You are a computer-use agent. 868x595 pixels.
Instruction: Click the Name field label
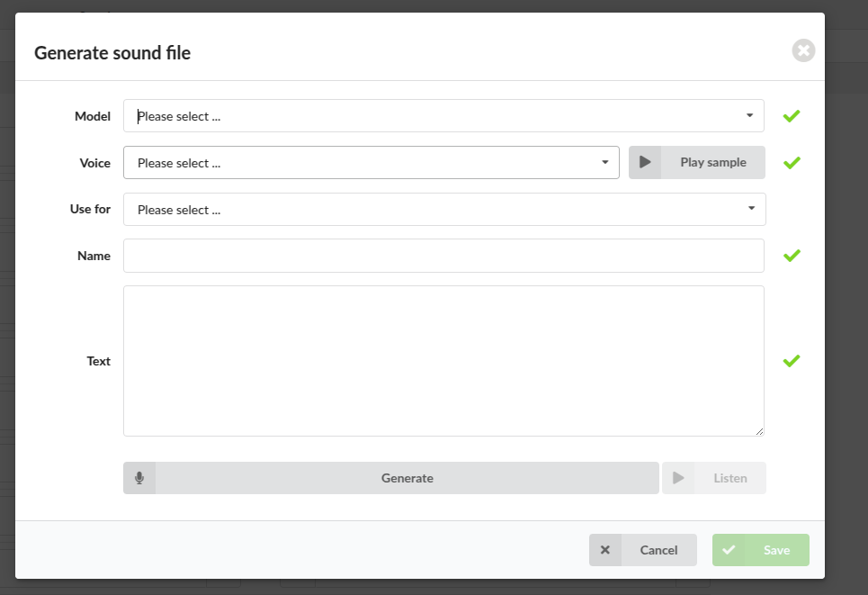click(x=94, y=256)
